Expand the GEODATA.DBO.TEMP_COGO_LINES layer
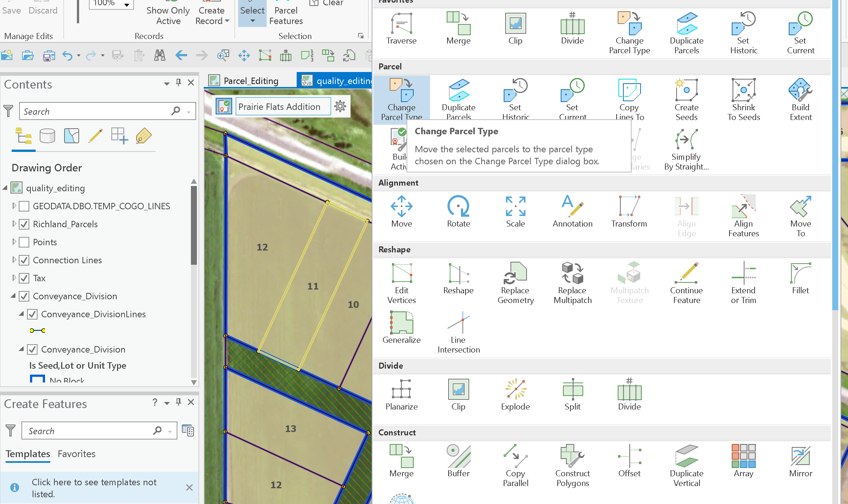848x504 pixels. (x=14, y=206)
